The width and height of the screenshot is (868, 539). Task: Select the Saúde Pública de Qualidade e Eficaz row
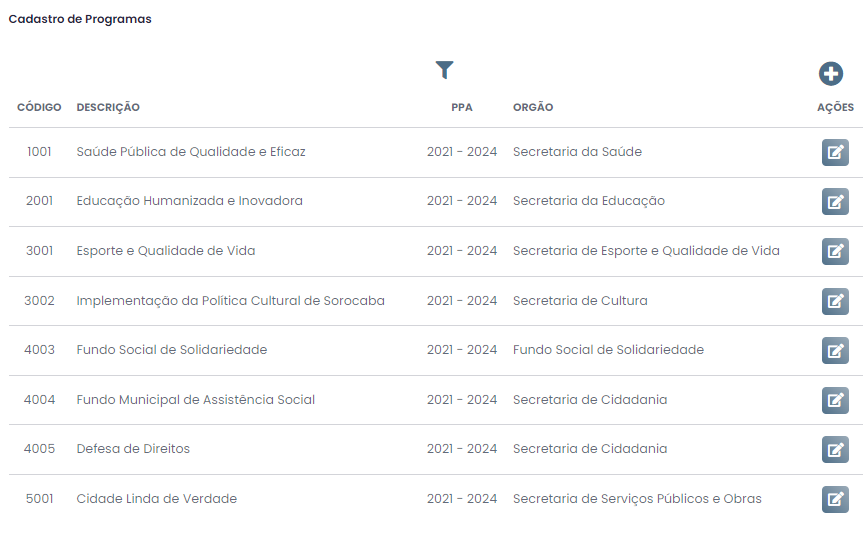coord(436,152)
